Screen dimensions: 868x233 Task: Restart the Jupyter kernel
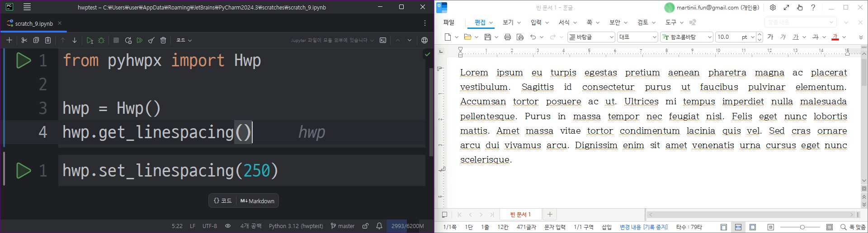tap(128, 40)
